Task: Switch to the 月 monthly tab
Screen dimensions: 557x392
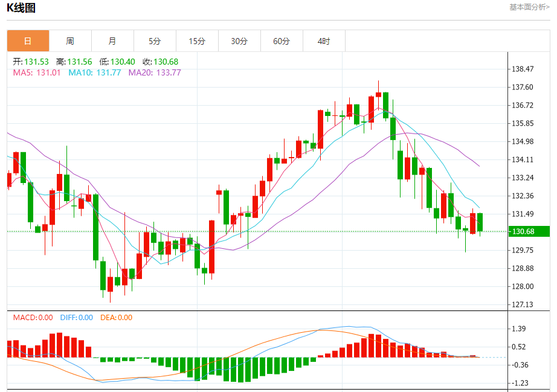Action: [112, 41]
